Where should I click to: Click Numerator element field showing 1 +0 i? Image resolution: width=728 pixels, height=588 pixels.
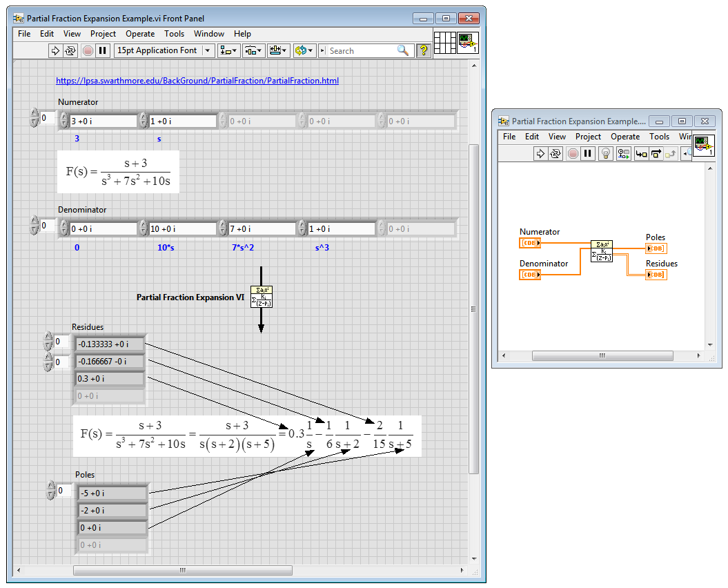click(182, 121)
